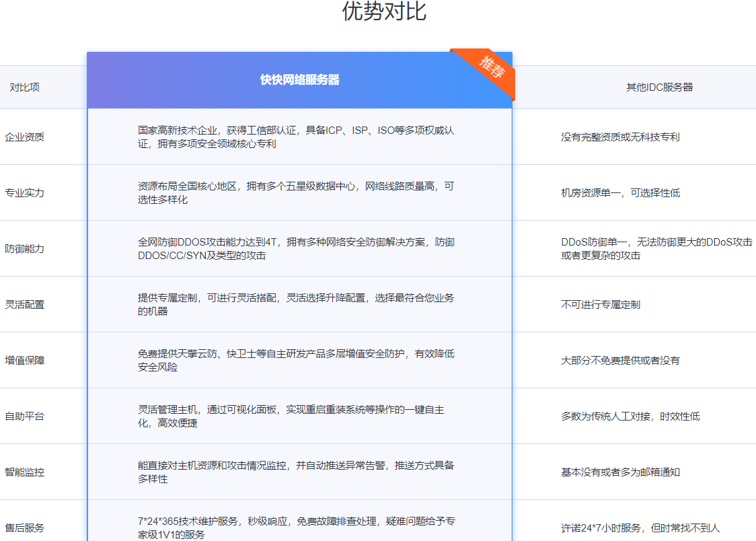
Task: Select the 快快网络服务器 column header
Action: pyautogui.click(x=299, y=79)
